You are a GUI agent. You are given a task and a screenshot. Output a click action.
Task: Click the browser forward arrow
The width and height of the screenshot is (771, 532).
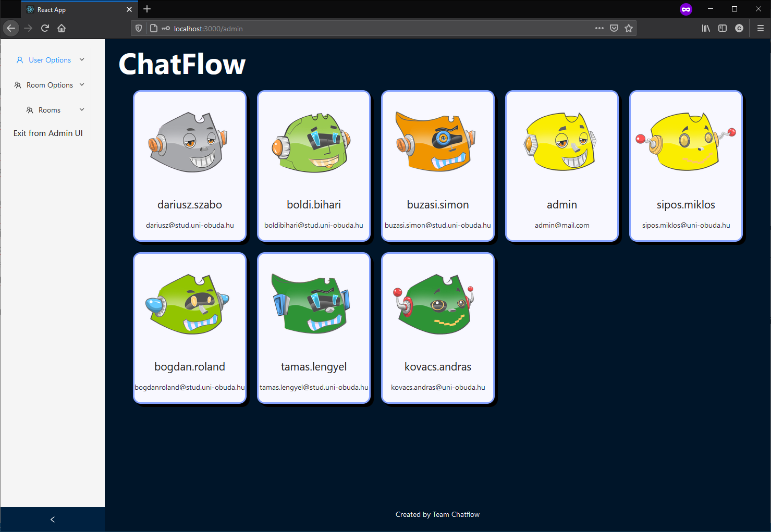[28, 28]
